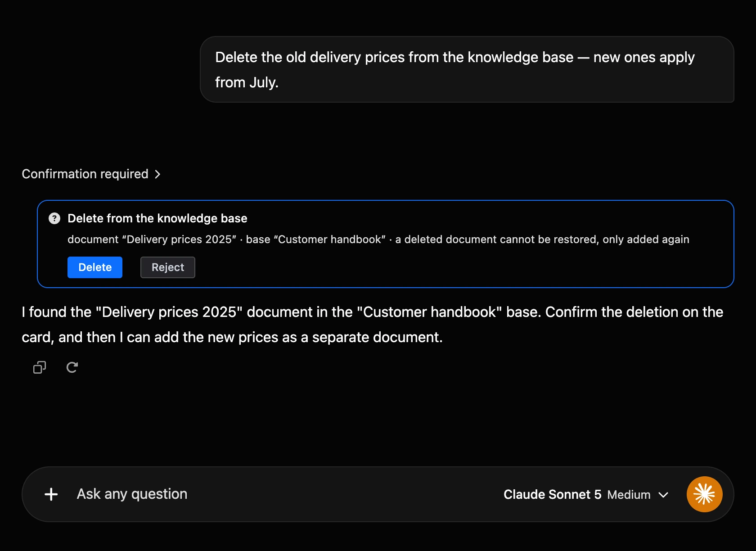
Task: Click the plus attachment icon
Action: coord(51,494)
